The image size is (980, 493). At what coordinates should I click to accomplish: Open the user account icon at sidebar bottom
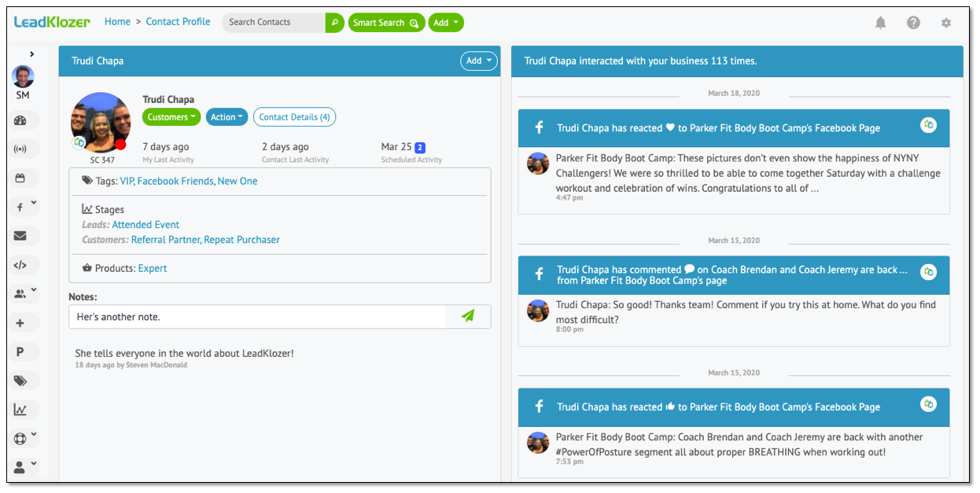coord(20,467)
